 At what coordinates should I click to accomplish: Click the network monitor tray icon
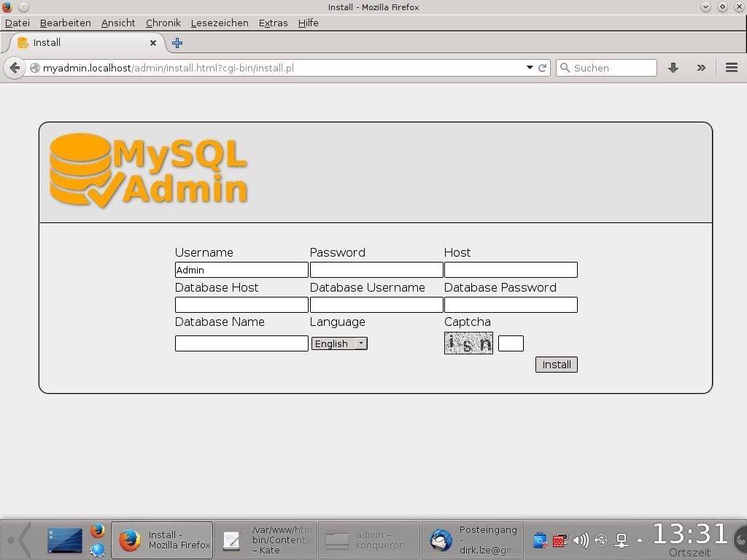tap(622, 540)
